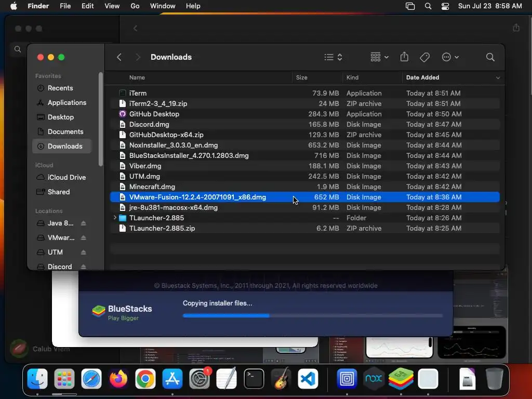Open the list view switcher
The width and height of the screenshot is (532, 399).
click(333, 57)
